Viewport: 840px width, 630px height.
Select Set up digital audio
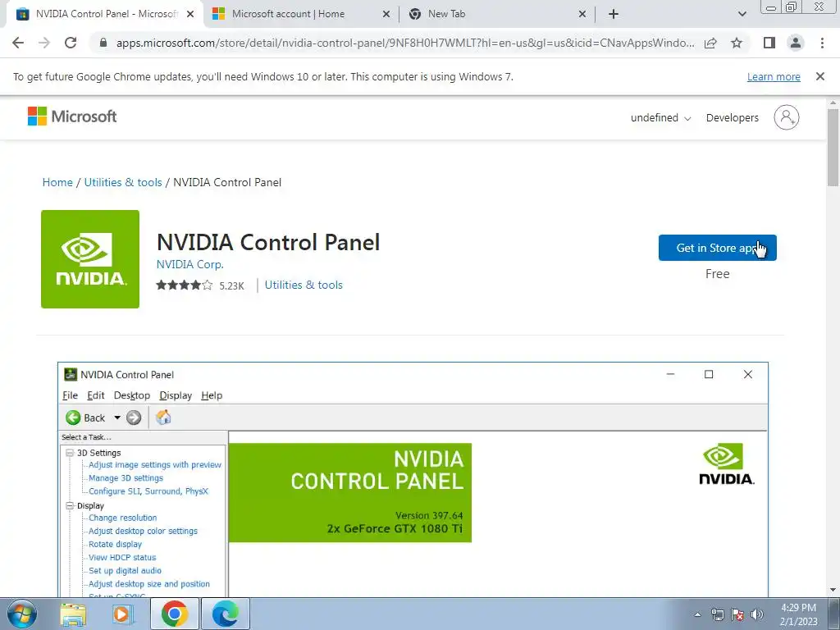click(125, 571)
